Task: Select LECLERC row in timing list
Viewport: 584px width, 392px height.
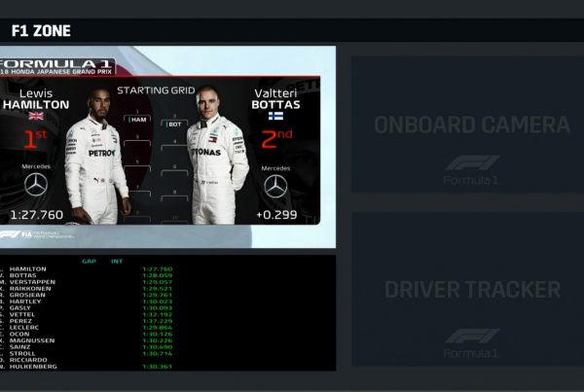Action: pos(87,328)
